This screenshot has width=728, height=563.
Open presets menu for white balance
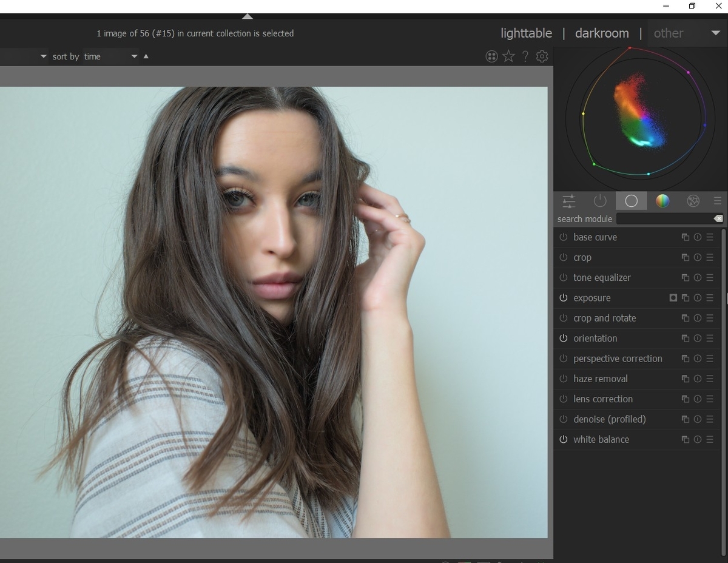710,439
